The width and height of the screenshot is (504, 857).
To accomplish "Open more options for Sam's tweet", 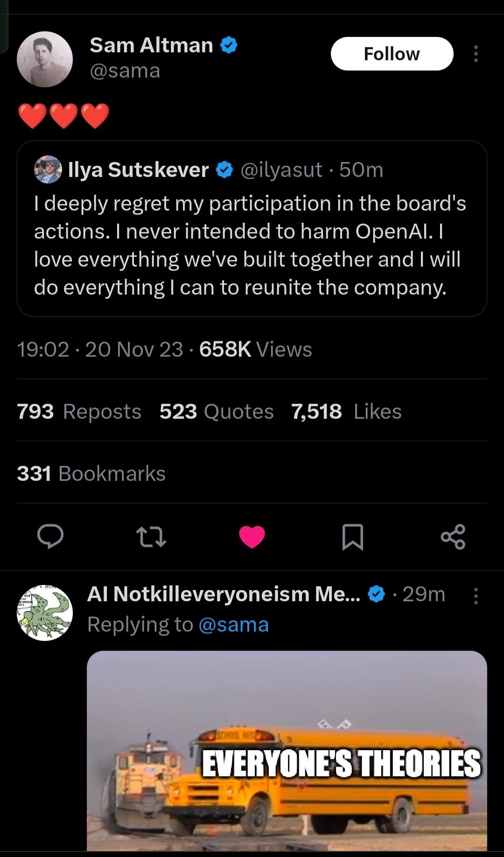I will (x=476, y=54).
